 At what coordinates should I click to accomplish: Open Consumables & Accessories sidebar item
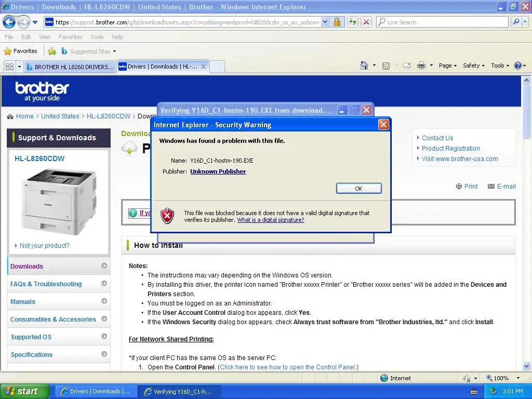click(x=58, y=320)
